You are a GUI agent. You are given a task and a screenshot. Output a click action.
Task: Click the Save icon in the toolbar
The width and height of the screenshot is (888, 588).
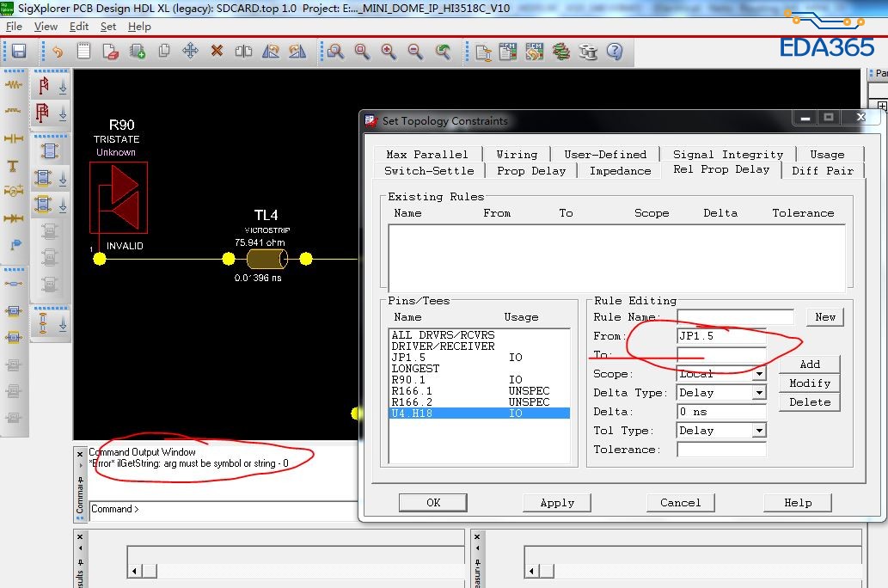pos(18,52)
